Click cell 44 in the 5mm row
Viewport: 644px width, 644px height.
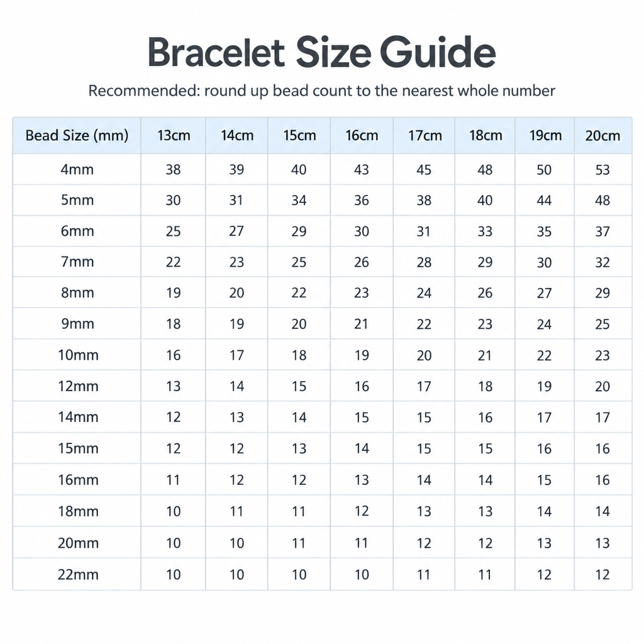tap(544, 201)
